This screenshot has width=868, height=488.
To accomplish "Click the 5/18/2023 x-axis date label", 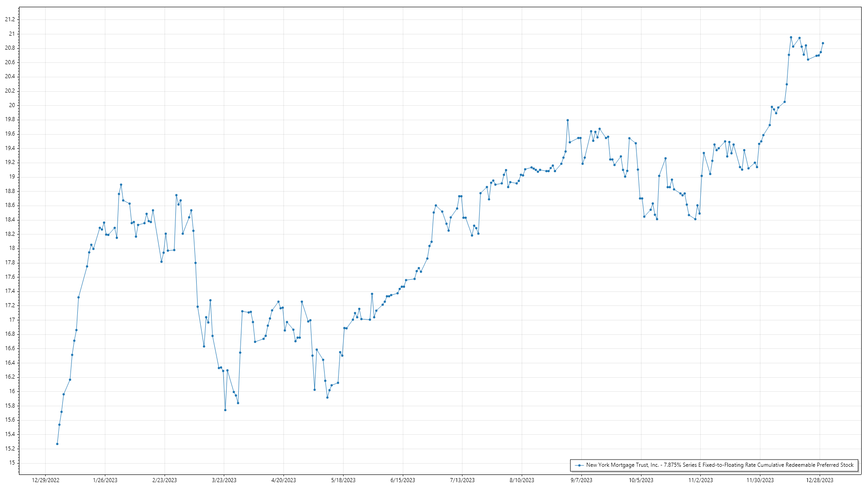I will pos(343,480).
